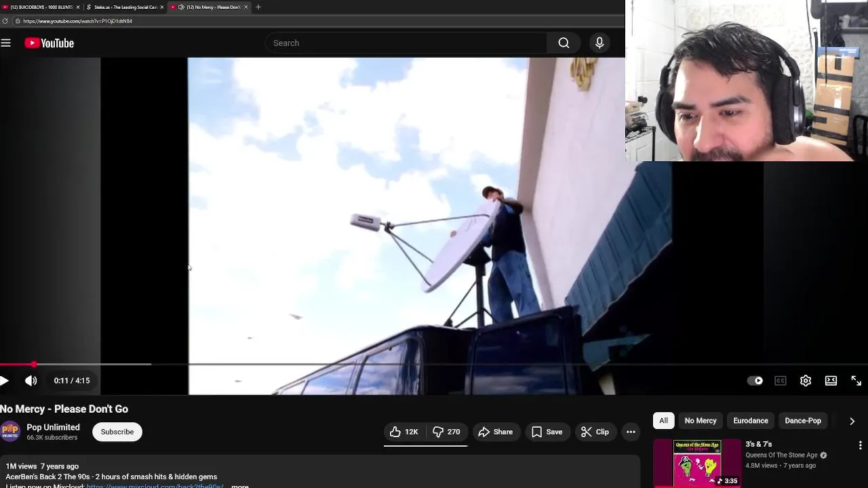Open options for the 3's & 7's video
This screenshot has height=488, width=868.
tap(860, 445)
